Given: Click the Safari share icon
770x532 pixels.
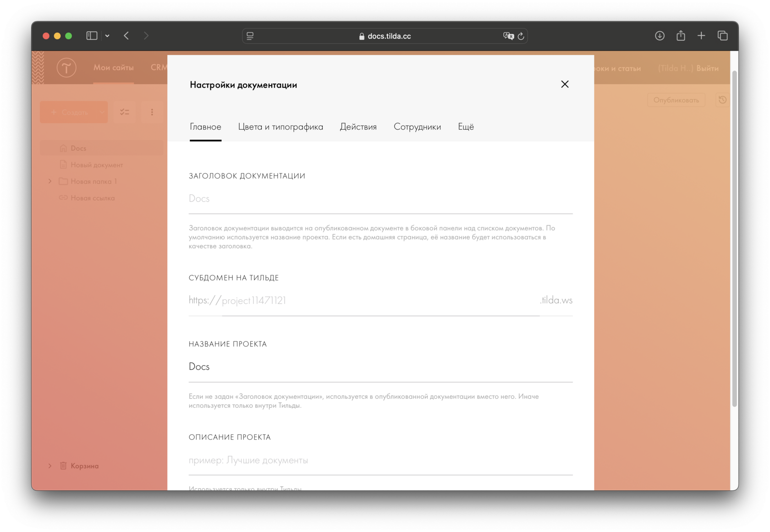Looking at the screenshot, I should click(x=681, y=36).
